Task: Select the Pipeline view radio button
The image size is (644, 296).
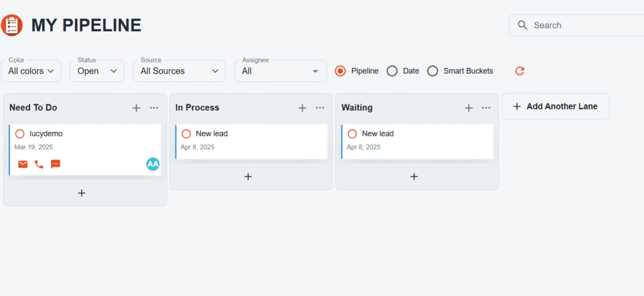Action: click(340, 71)
